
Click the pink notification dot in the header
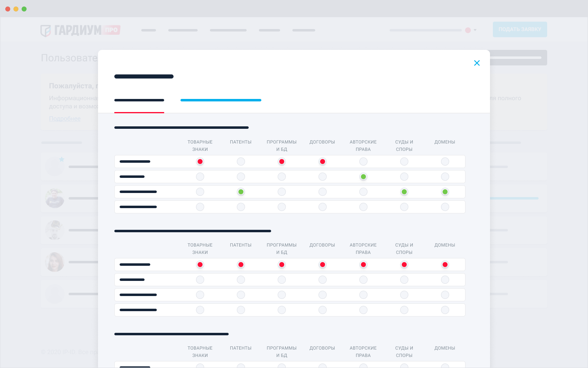[468, 30]
